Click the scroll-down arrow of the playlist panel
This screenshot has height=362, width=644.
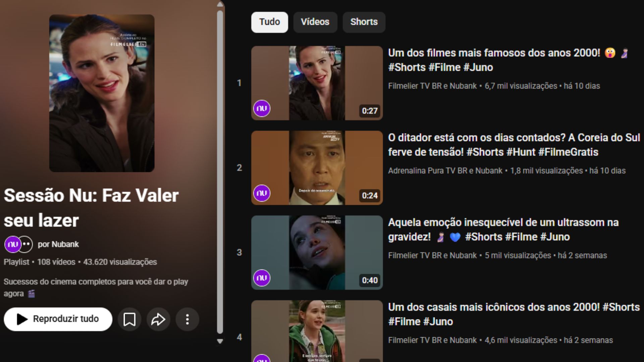tap(220, 341)
